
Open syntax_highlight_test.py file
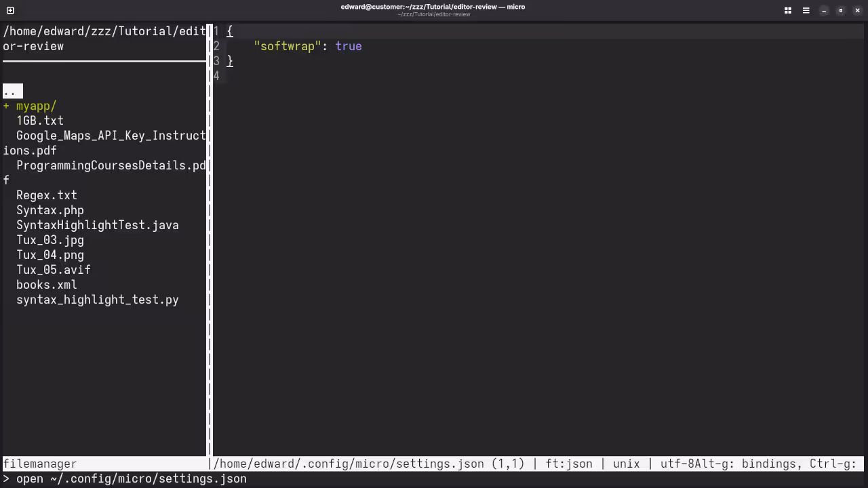(97, 300)
